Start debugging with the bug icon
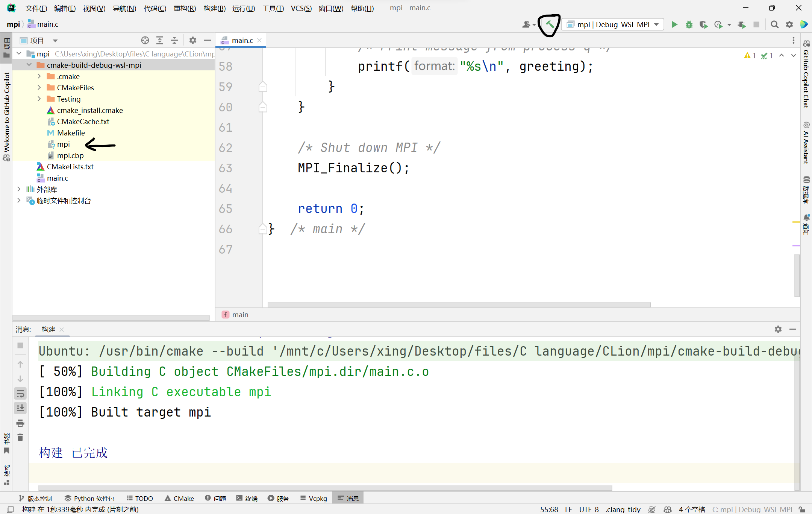Image resolution: width=812 pixels, height=514 pixels. (x=689, y=24)
